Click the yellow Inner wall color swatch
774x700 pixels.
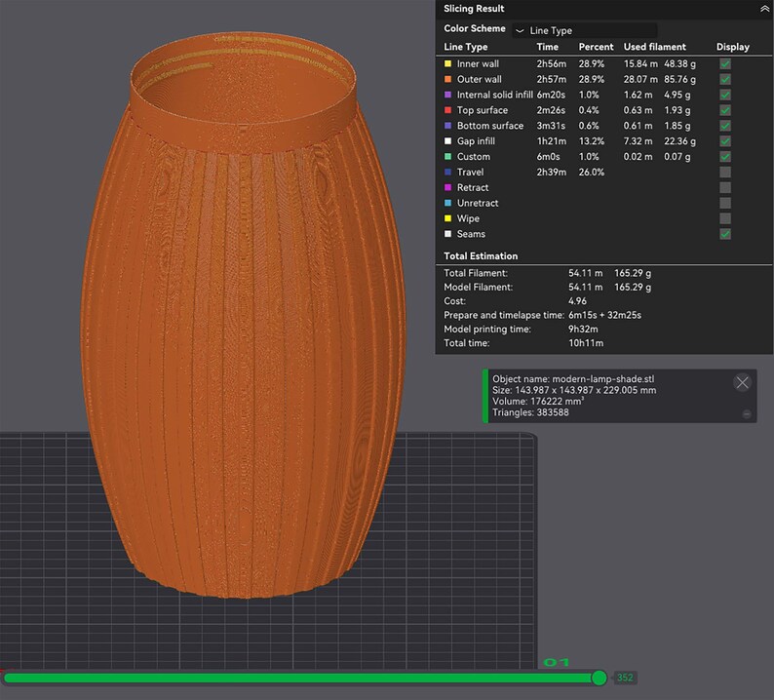[447, 63]
